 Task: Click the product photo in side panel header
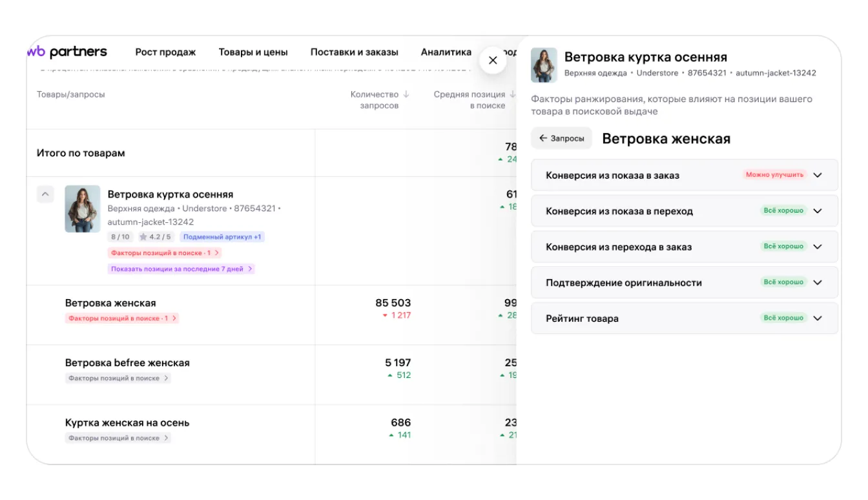point(544,65)
